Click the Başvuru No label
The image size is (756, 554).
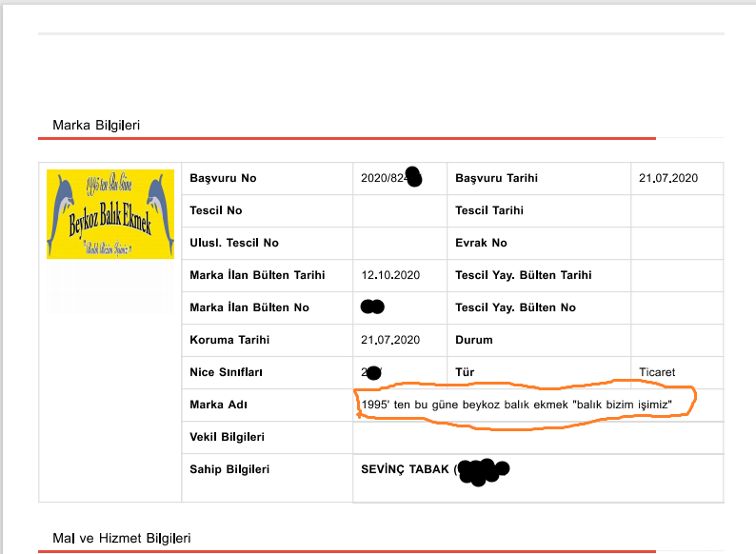tap(223, 178)
